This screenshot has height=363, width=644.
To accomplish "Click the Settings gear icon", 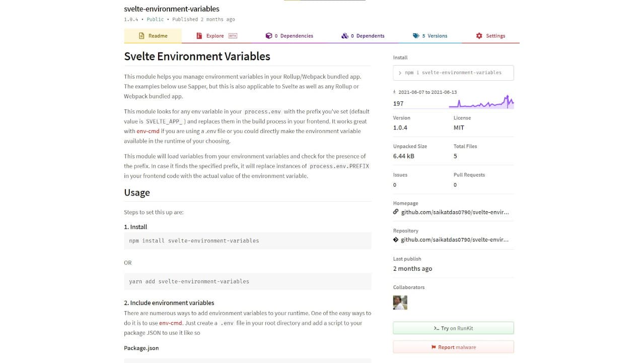I will click(479, 36).
